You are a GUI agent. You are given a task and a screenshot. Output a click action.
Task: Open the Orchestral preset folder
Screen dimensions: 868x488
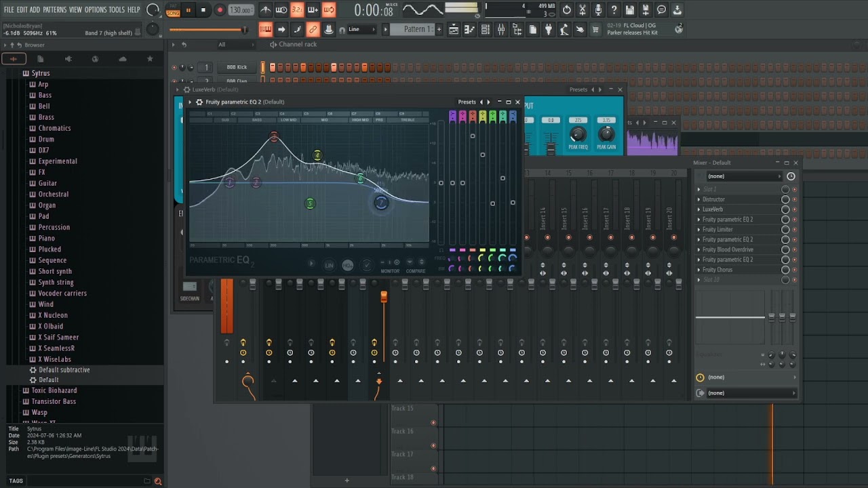pyautogui.click(x=53, y=195)
